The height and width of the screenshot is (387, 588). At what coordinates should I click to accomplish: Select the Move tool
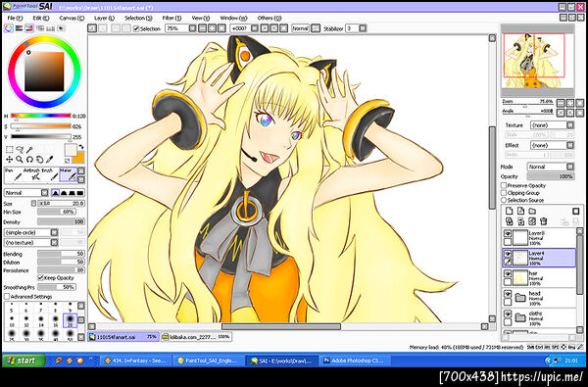[x=10, y=160]
